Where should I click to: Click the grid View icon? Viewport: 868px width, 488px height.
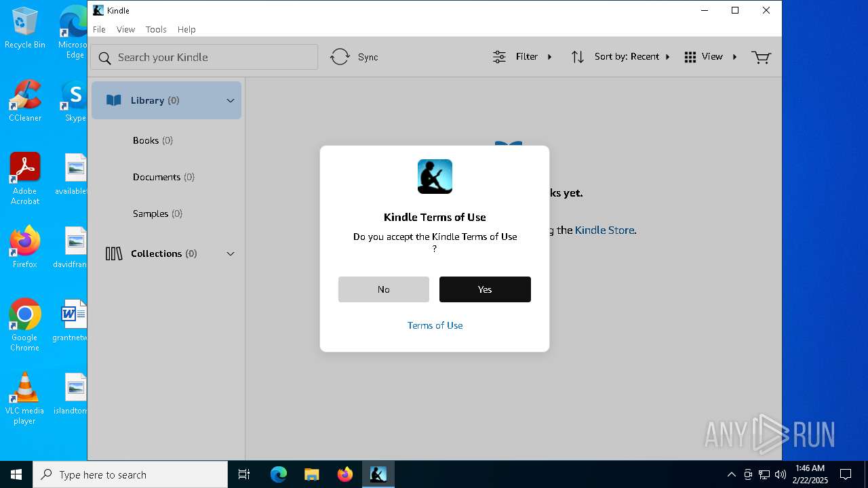point(690,57)
